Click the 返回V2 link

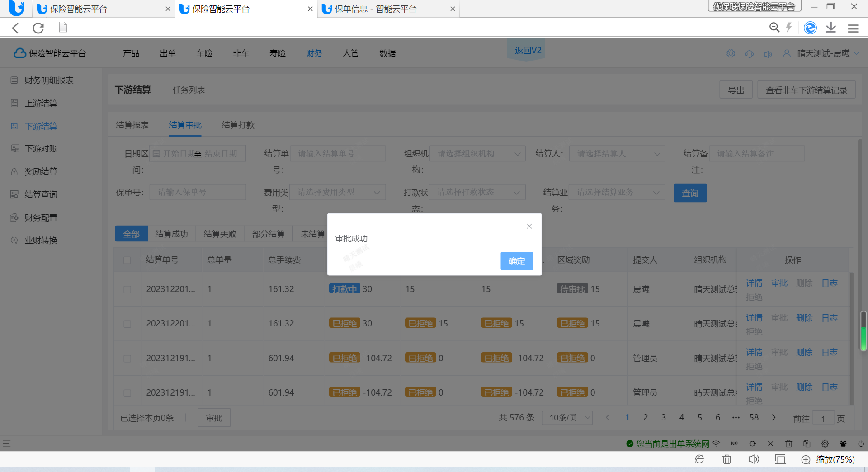click(x=528, y=51)
